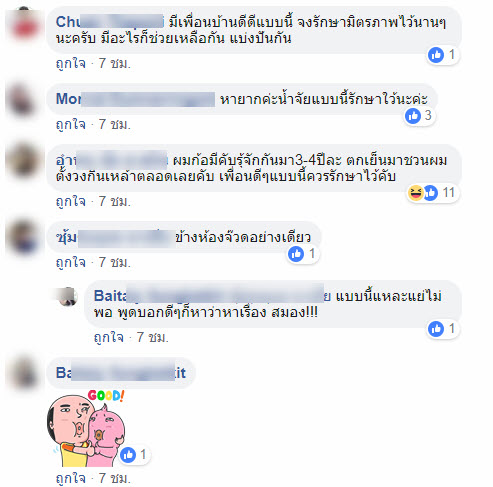Click laughing emoji reaction with count 11
The width and height of the screenshot is (493, 487).
416,193
